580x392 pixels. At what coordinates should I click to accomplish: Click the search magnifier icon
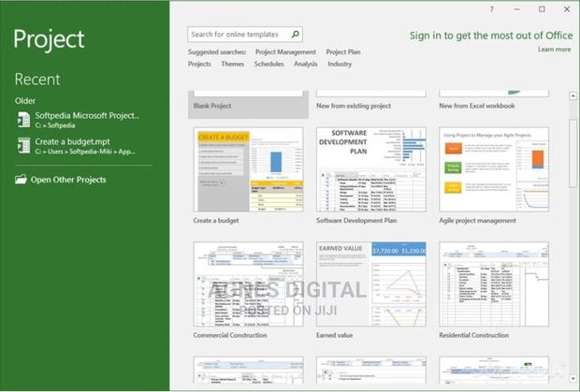[x=296, y=35]
